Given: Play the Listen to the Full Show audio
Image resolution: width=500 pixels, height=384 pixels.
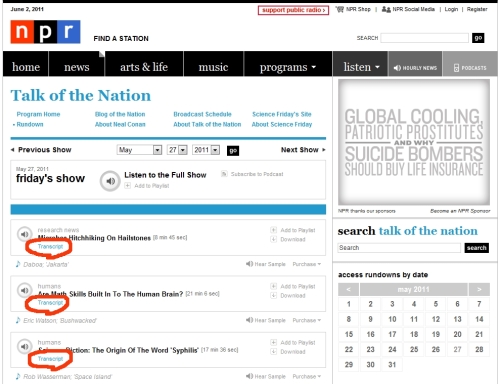Looking at the screenshot, I should tap(110, 181).
